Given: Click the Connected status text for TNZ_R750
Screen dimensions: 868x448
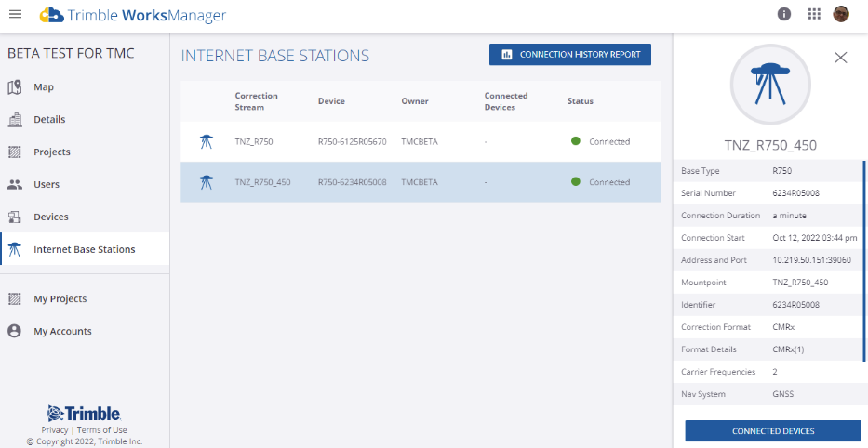Looking at the screenshot, I should pos(609,141).
